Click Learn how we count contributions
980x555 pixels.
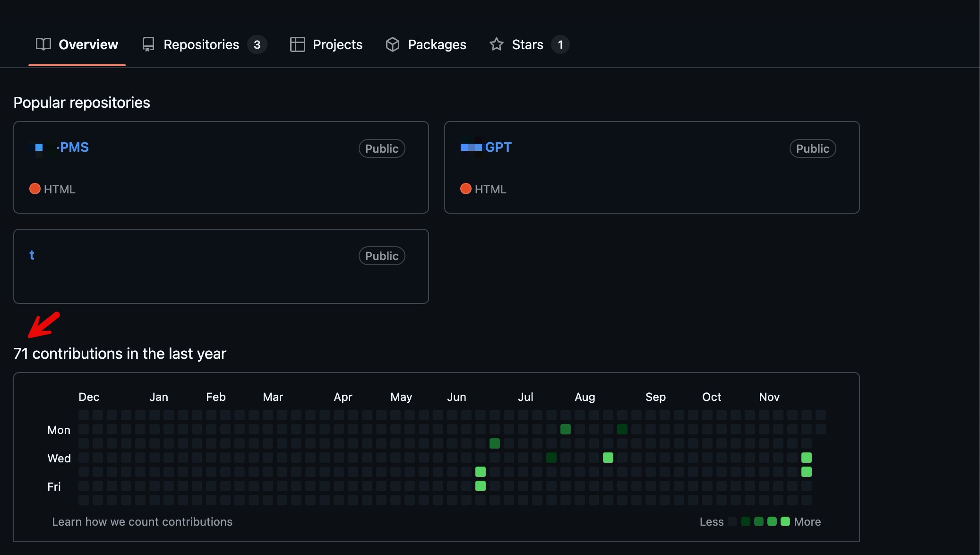coord(142,522)
